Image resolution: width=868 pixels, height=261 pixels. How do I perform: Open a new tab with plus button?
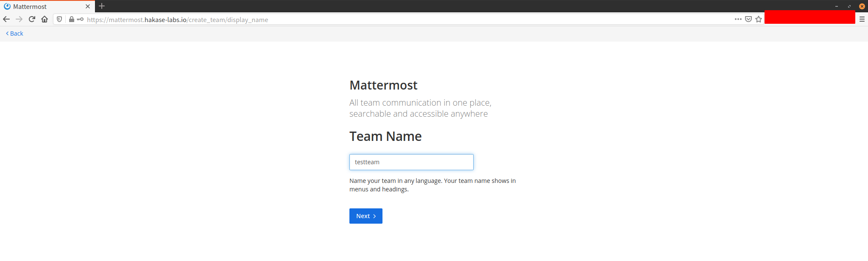pyautogui.click(x=102, y=6)
